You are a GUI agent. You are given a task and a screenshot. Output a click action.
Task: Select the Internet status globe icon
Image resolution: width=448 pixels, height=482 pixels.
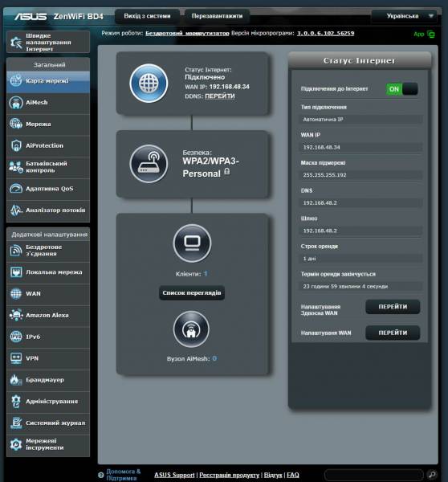click(149, 84)
